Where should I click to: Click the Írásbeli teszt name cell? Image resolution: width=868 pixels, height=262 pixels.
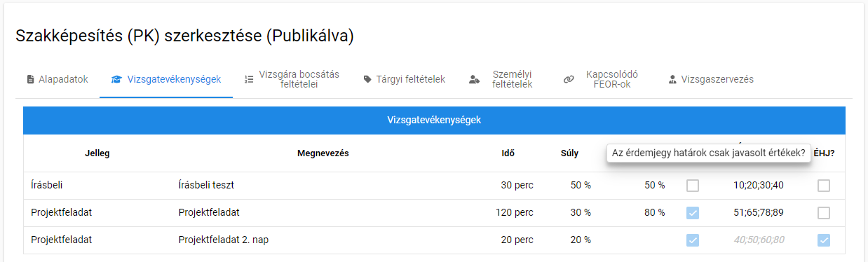[x=206, y=186]
